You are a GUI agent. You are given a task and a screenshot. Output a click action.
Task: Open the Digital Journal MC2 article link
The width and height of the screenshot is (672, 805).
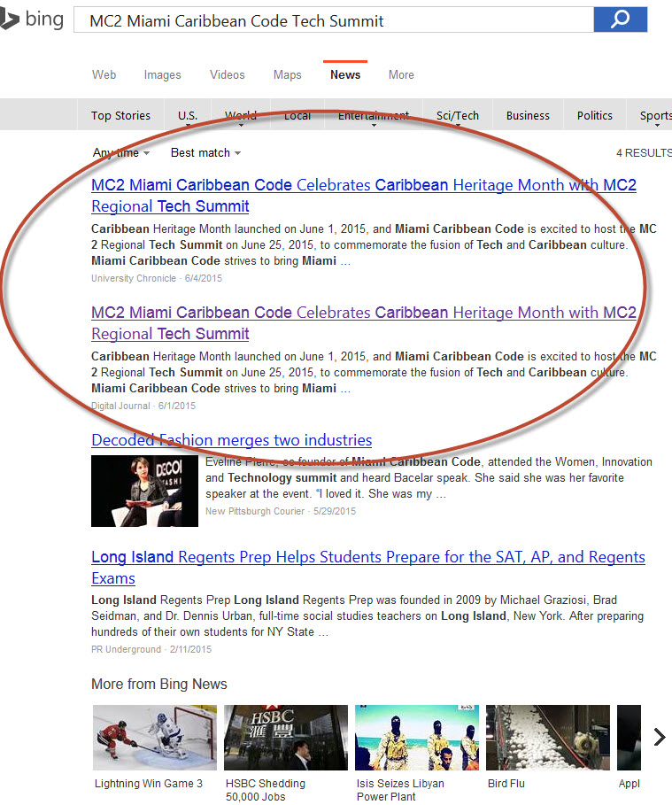[364, 323]
